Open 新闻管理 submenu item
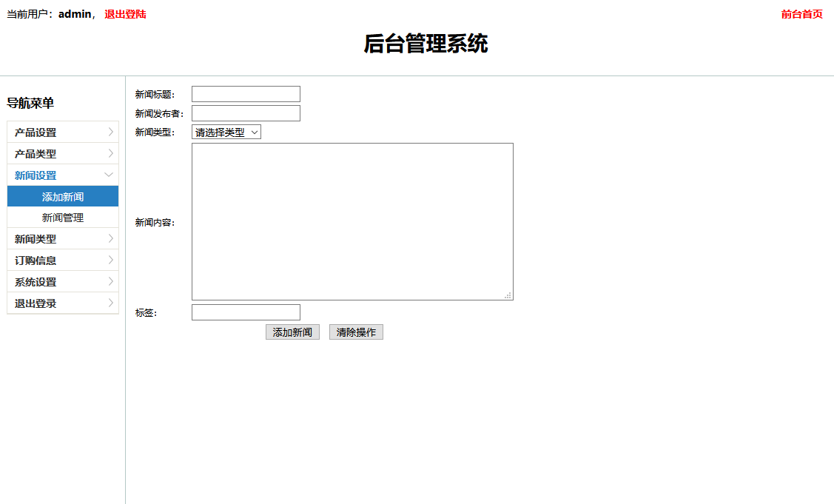The image size is (834, 504). tap(63, 218)
